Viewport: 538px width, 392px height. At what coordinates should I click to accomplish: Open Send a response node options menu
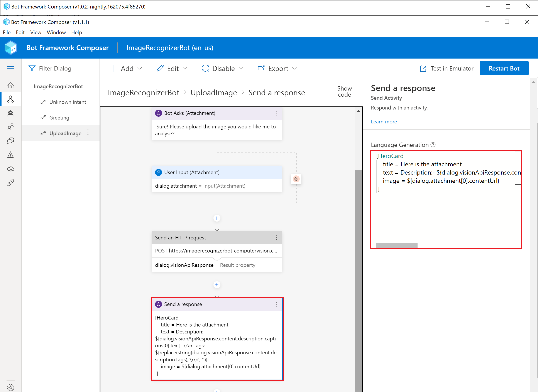[x=276, y=305]
